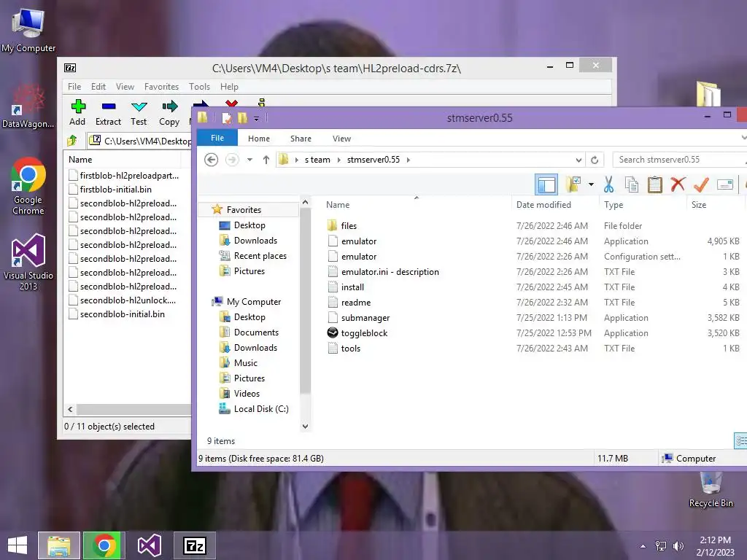The width and height of the screenshot is (747, 560).
Task: Open the Tools menu in 7-Zip
Action: click(199, 87)
